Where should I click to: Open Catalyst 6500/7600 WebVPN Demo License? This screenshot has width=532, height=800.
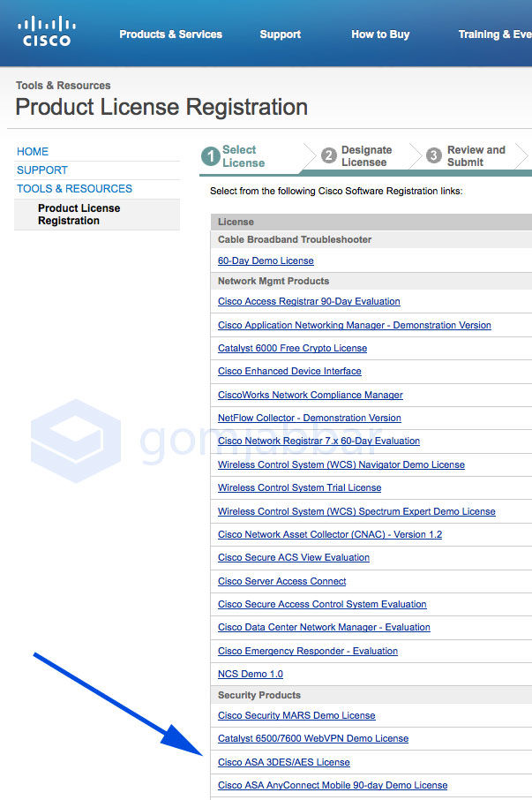click(x=313, y=738)
